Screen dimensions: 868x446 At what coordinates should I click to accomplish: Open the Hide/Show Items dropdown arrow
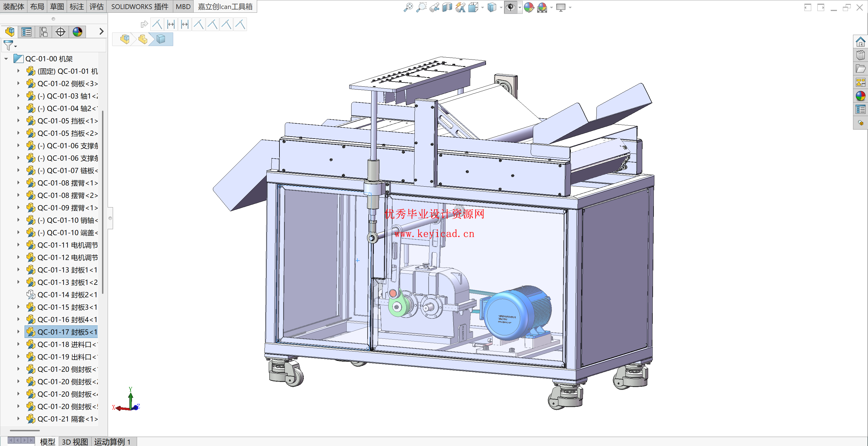(x=520, y=7)
